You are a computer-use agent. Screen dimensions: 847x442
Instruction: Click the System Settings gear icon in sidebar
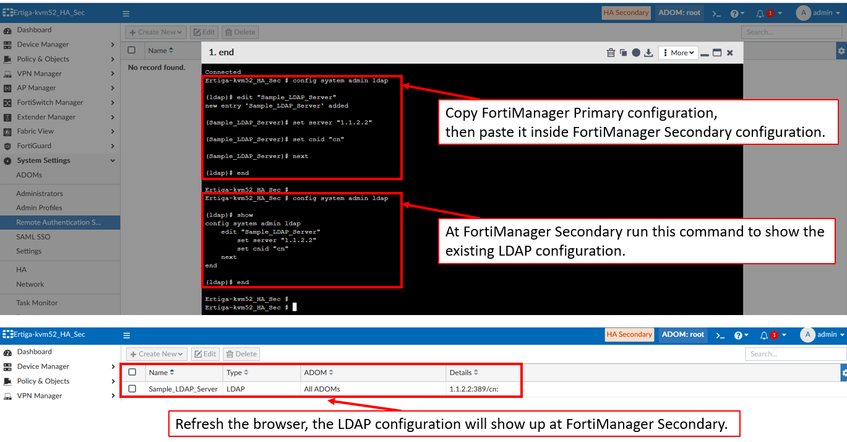coord(8,160)
